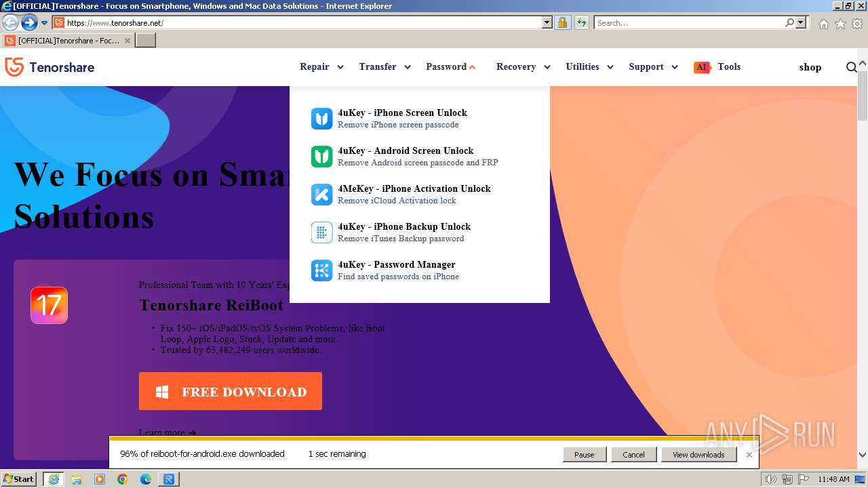Screen dimensions: 868x488
Task: Open the address bar URL history dropdown
Action: tap(547, 22)
